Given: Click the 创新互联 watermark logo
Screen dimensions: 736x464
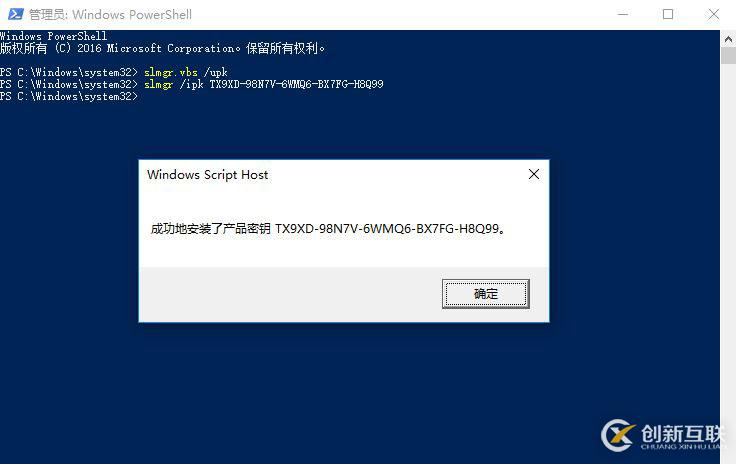Looking at the screenshot, I should coord(662,435).
